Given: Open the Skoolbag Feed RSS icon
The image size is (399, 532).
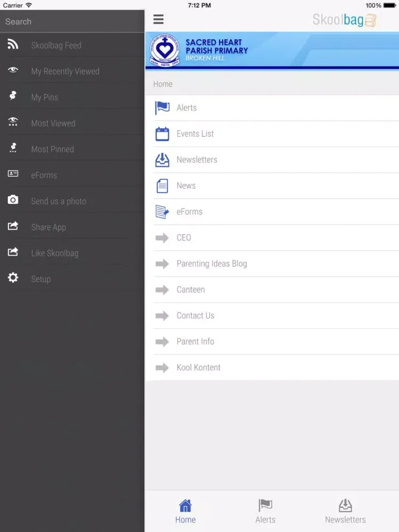Looking at the screenshot, I should click(13, 44).
